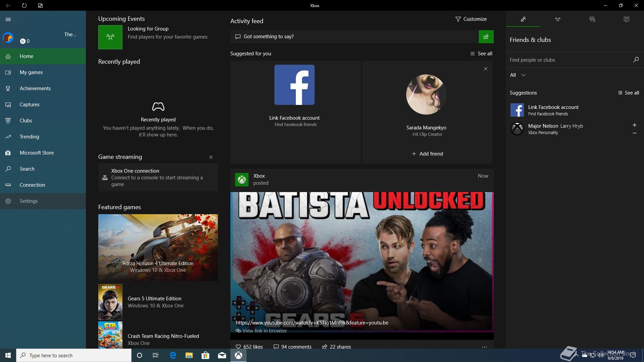Open Captures in sidebar
644x362 pixels.
click(x=43, y=105)
